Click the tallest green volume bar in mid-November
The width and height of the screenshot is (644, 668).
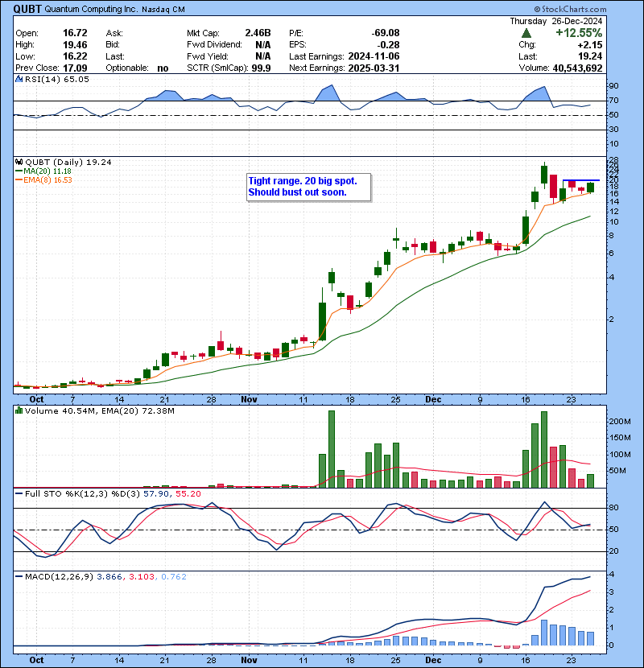pos(331,448)
